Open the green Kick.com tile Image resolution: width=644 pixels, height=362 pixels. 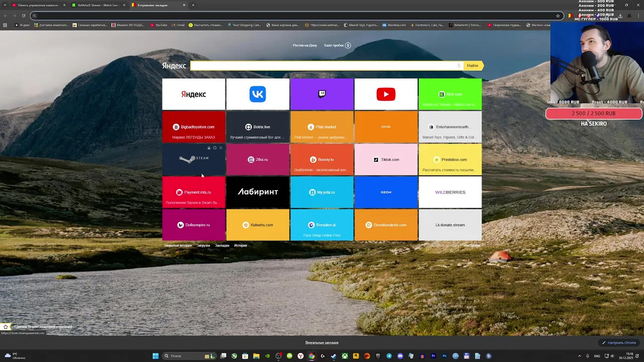(x=450, y=94)
